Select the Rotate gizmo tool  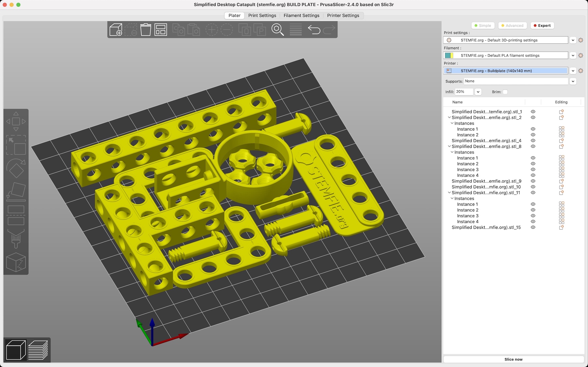(x=16, y=168)
